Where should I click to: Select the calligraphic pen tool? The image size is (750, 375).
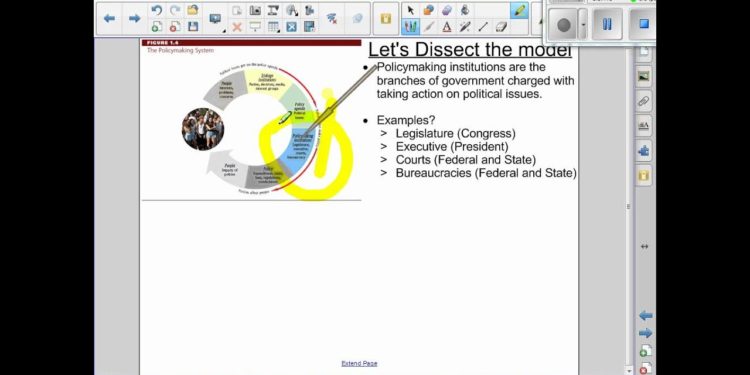429,27
